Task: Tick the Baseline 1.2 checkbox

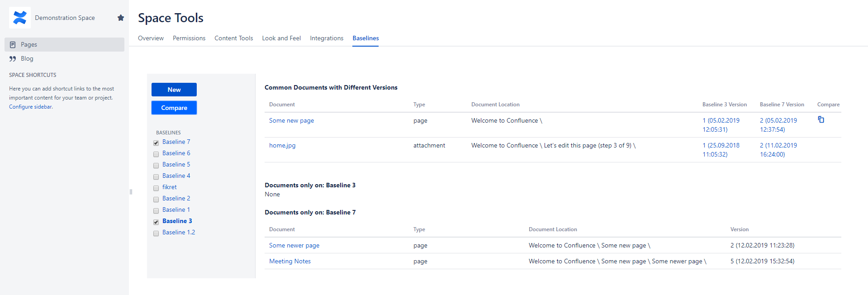Action: point(156,233)
